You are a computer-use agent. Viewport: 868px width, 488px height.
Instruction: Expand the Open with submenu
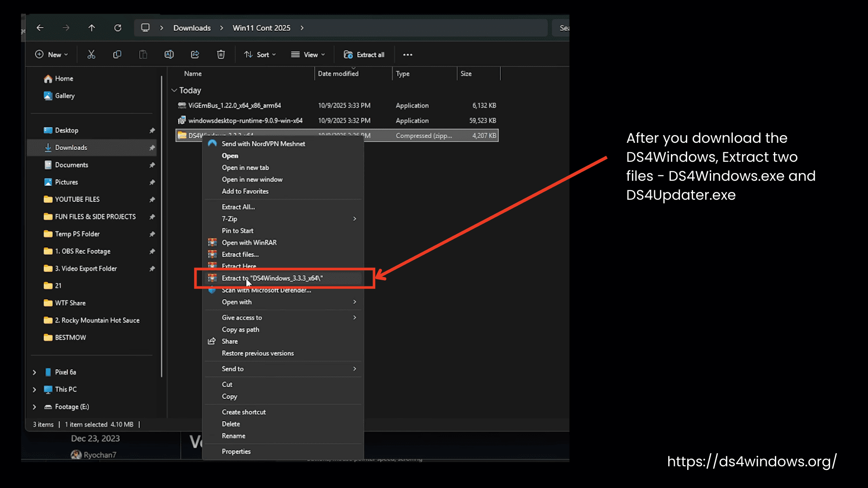pos(283,302)
